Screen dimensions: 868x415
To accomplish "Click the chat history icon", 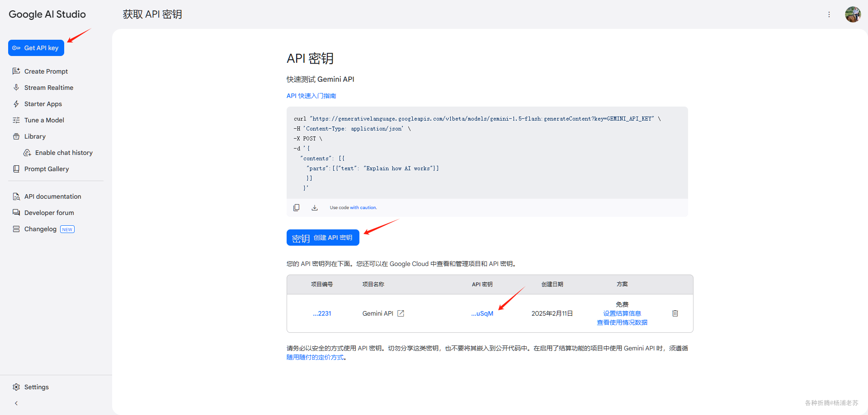I will pyautogui.click(x=27, y=153).
